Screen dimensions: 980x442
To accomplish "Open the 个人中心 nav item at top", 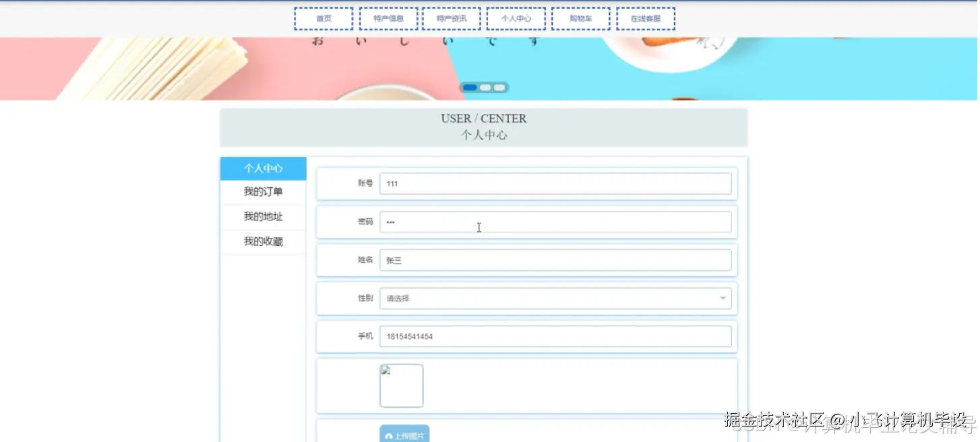I will click(x=516, y=19).
